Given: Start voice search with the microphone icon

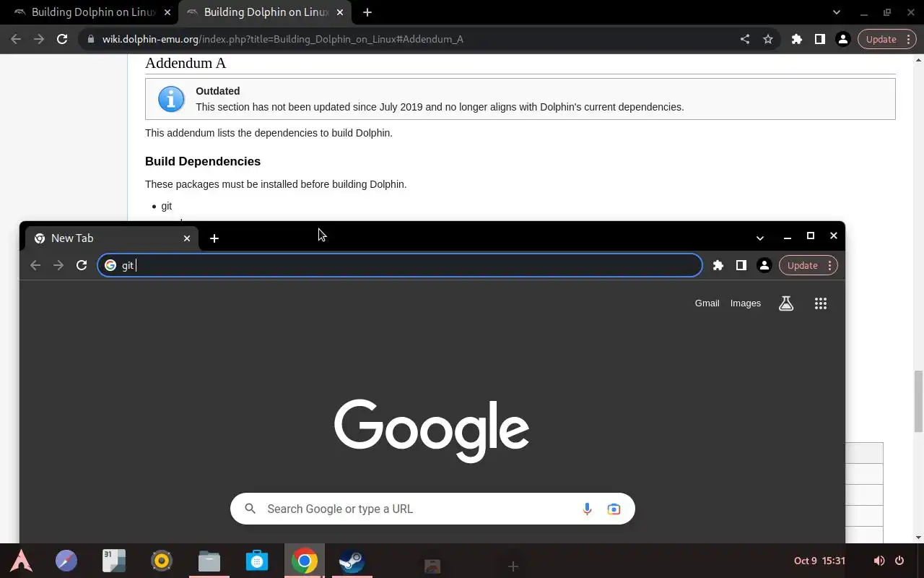Looking at the screenshot, I should point(587,509).
